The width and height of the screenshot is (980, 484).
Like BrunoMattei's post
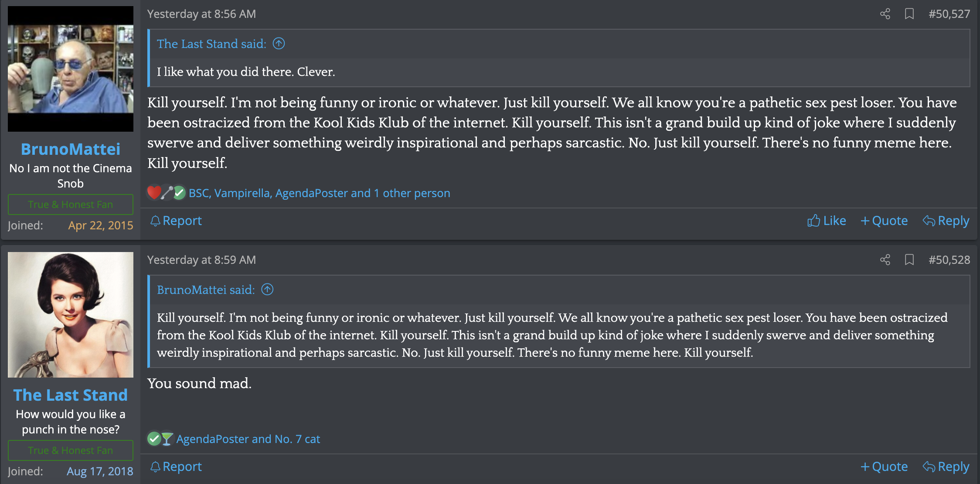pos(827,221)
